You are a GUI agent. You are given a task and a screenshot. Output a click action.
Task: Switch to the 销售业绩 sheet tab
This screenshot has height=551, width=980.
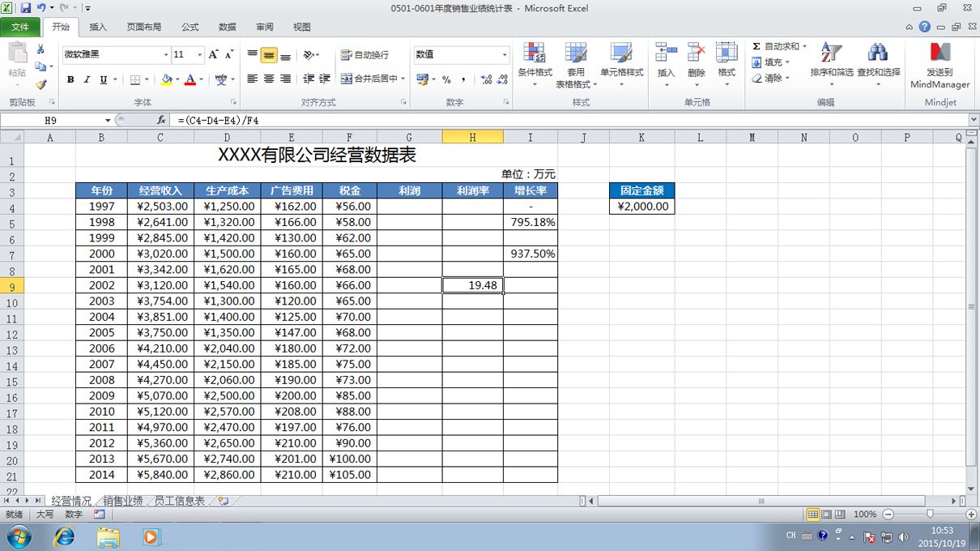coord(122,501)
